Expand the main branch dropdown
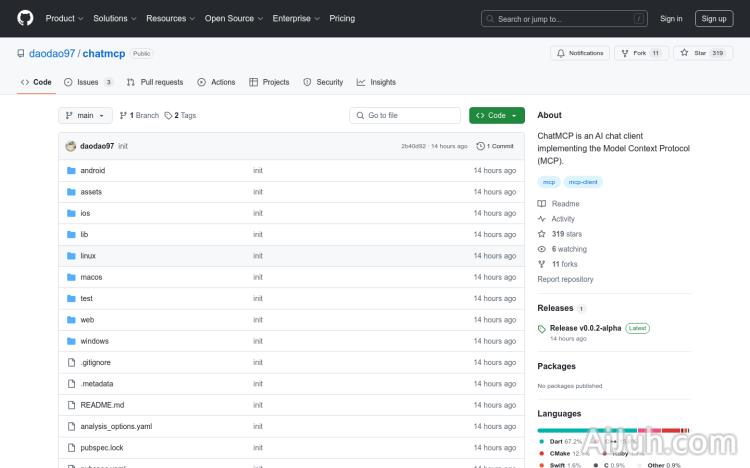 click(85, 115)
